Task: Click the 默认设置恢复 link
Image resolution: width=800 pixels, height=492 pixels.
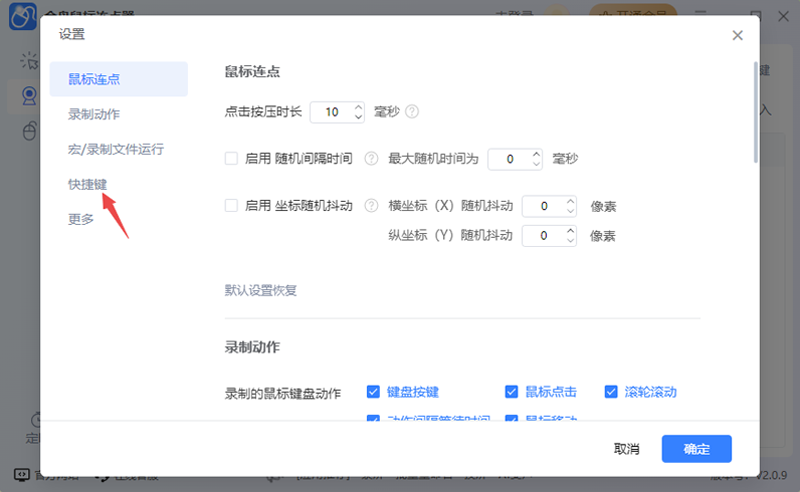Action: click(x=261, y=290)
